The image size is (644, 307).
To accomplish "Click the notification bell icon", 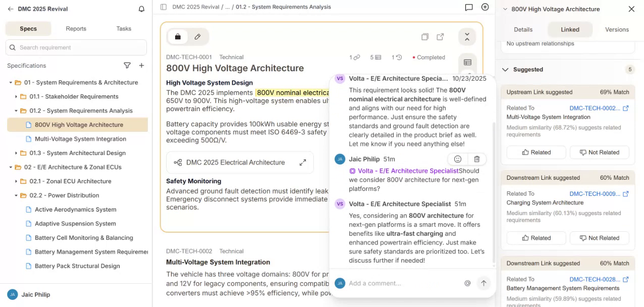I will point(141,9).
